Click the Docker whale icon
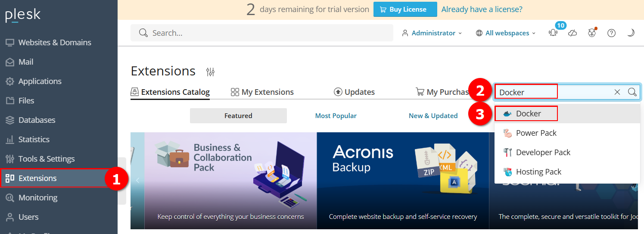This screenshot has height=234, width=644. click(507, 114)
